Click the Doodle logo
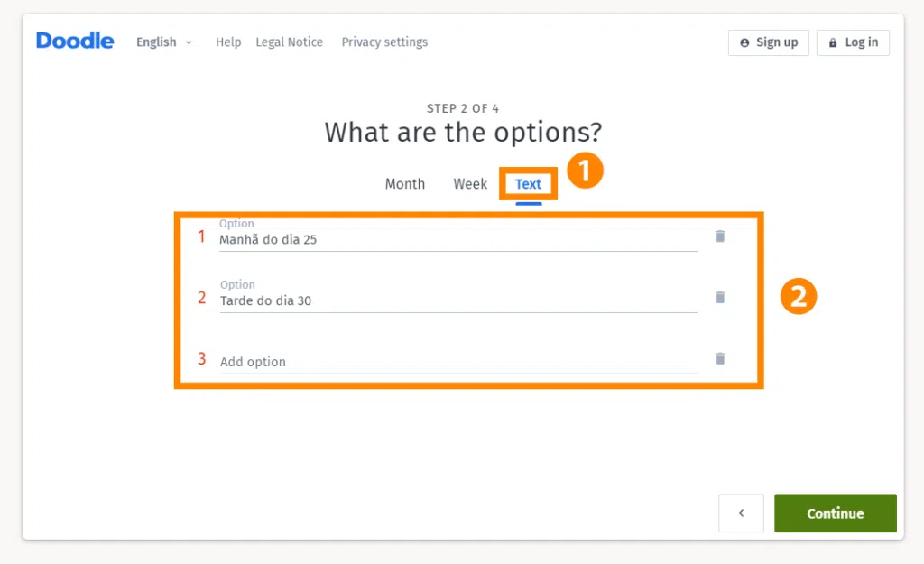924x564 pixels. 74,40
